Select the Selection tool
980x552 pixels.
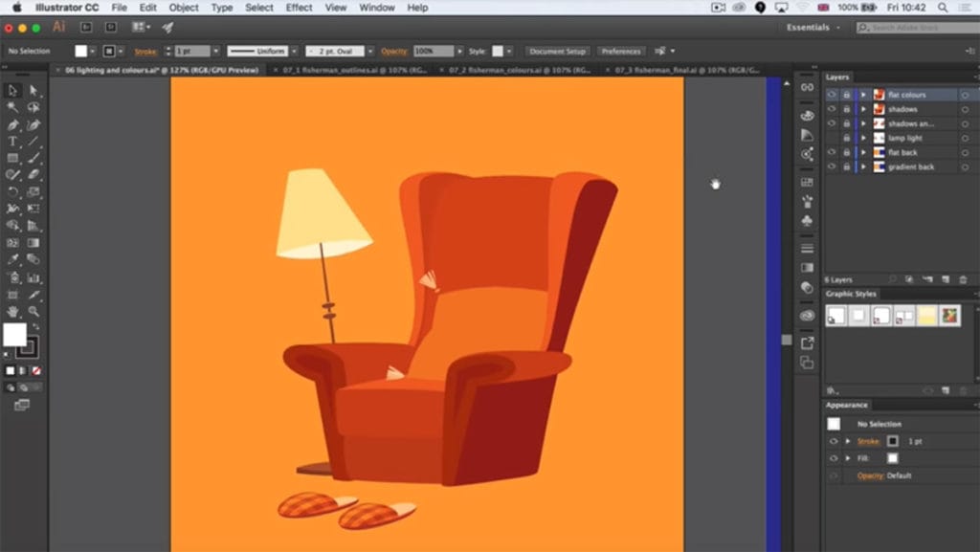[x=12, y=90]
